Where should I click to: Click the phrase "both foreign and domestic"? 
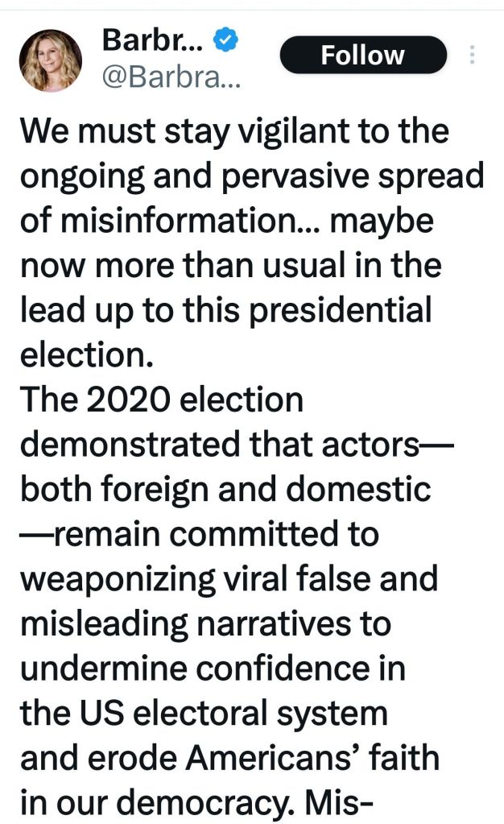[225, 490]
